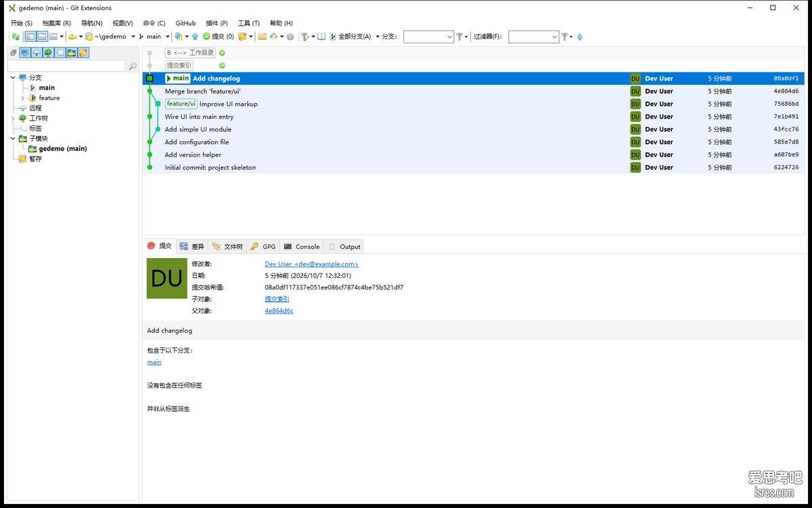Select the 远程 tree node
The width and height of the screenshot is (812, 508).
(x=35, y=108)
